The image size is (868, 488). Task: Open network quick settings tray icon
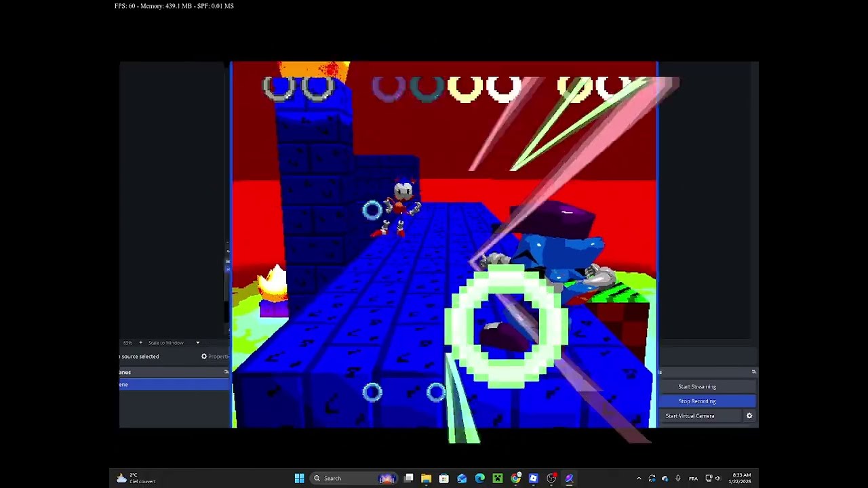point(709,479)
